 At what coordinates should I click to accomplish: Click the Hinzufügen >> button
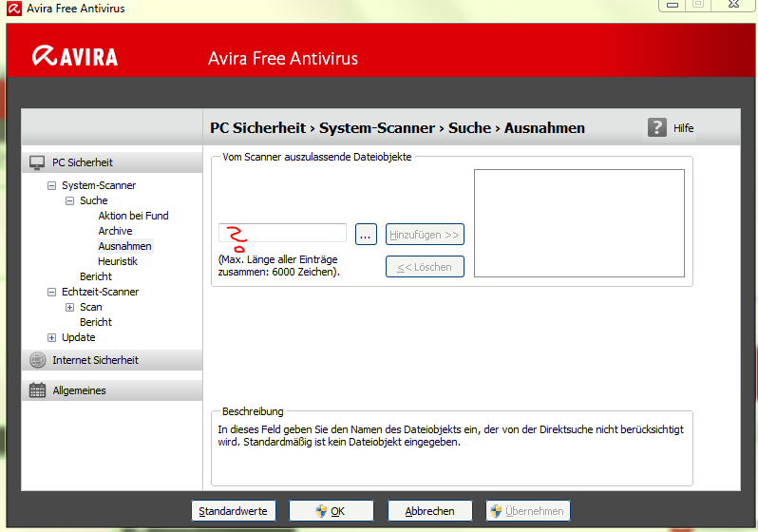click(425, 235)
